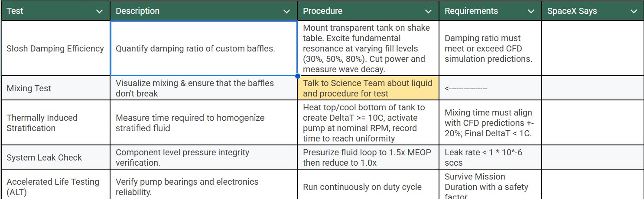Open the SpaceX Says column dropdown
The image size is (644, 199).
point(634,11)
